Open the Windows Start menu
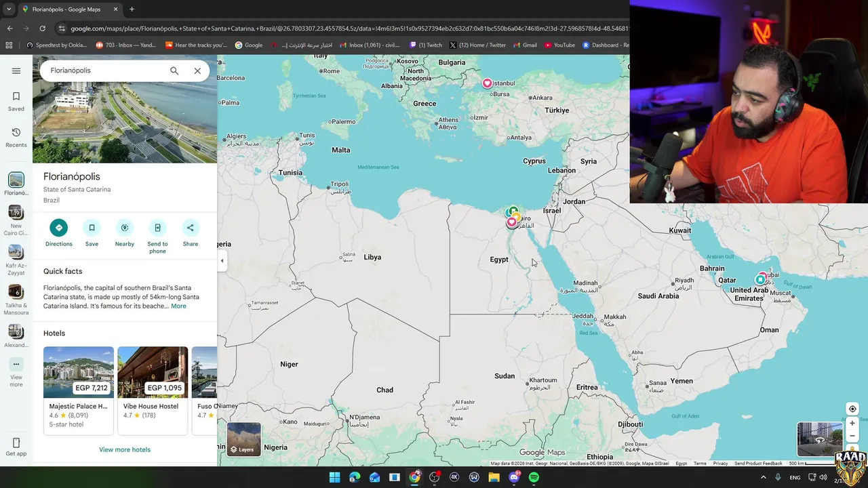 pos(334,477)
